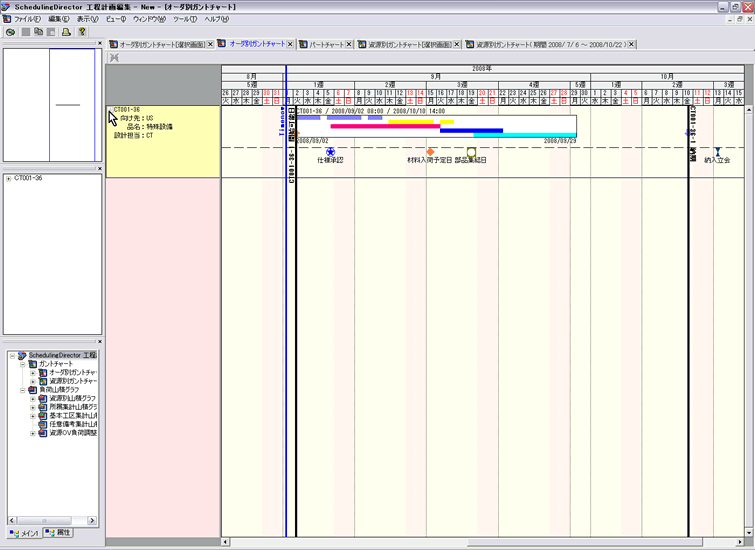The width and height of the screenshot is (755, 550).
Task: Open the 表示(V) menu
Action: click(x=87, y=19)
